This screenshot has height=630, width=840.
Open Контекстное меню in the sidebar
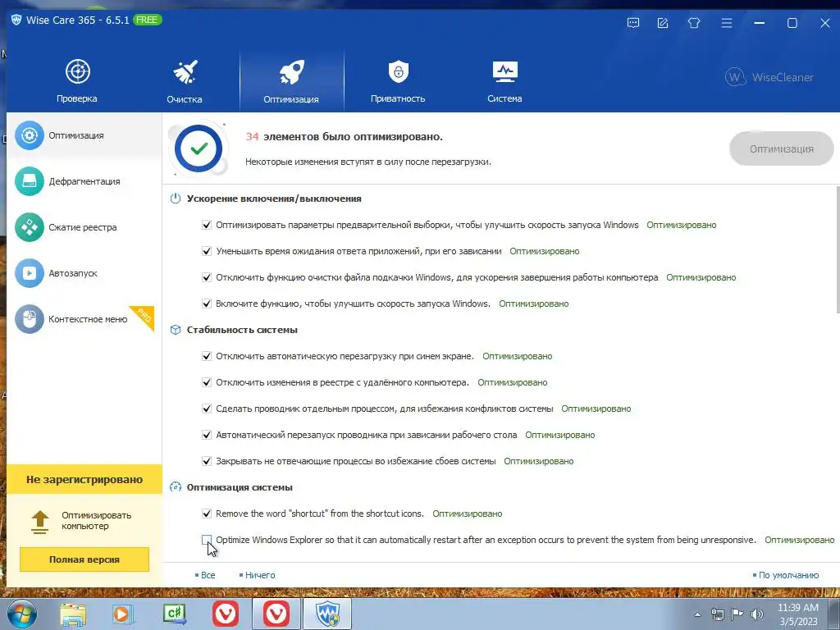pos(84,319)
